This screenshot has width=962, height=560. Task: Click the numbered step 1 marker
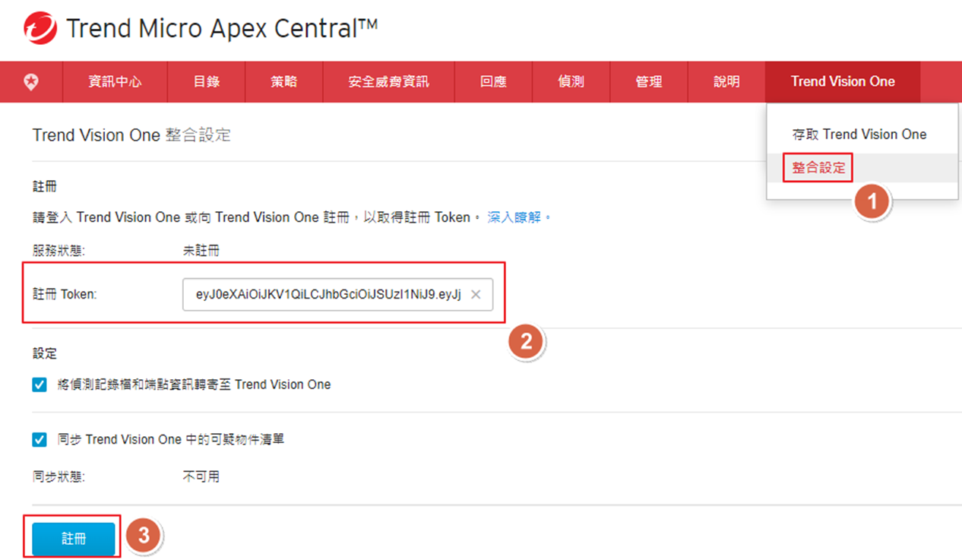click(872, 203)
